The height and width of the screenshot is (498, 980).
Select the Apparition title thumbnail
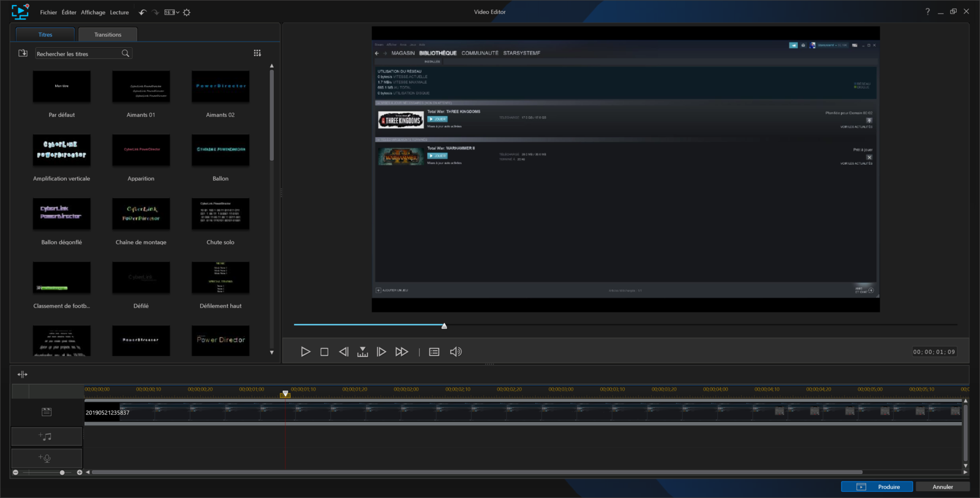141,150
